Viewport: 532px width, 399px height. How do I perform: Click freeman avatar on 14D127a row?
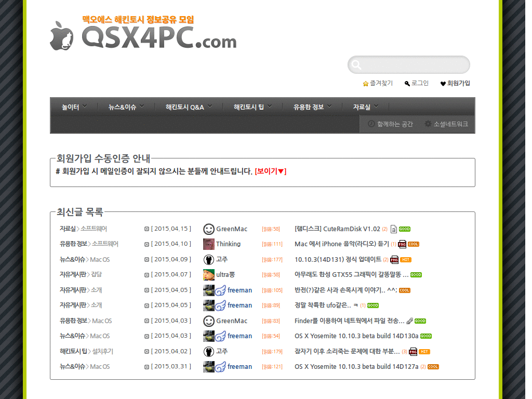tap(209, 367)
